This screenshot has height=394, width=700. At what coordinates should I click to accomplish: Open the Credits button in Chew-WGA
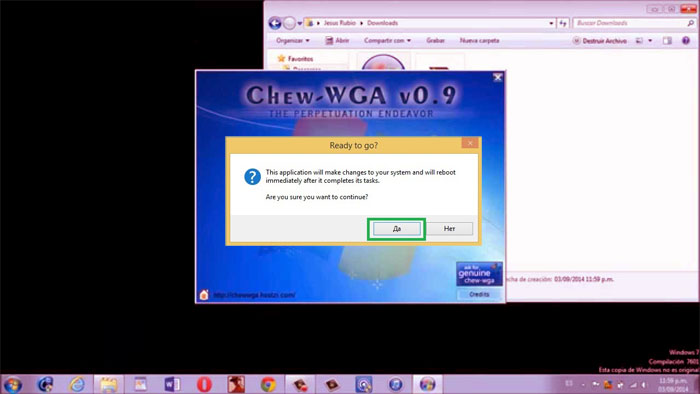click(479, 294)
